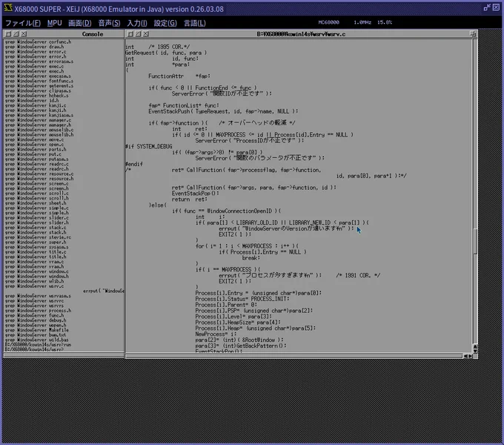Image resolution: width=504 pixels, height=445 pixels.
Task: Click the MC68000 status indicator
Action: pos(328,22)
